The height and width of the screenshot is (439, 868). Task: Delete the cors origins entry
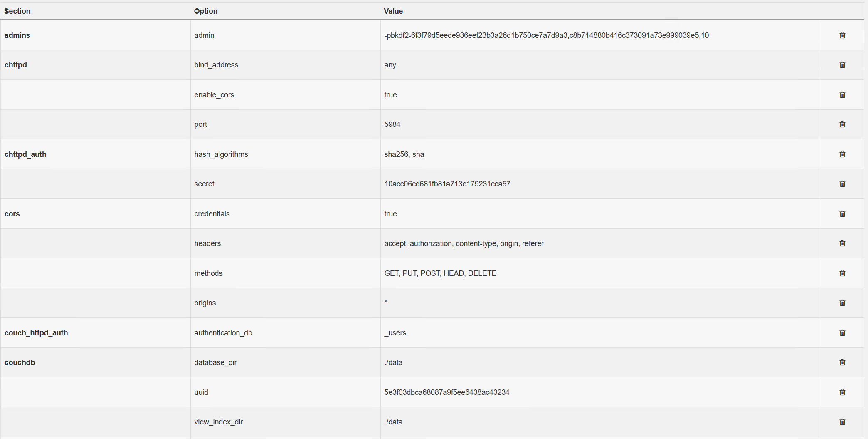pyautogui.click(x=842, y=303)
